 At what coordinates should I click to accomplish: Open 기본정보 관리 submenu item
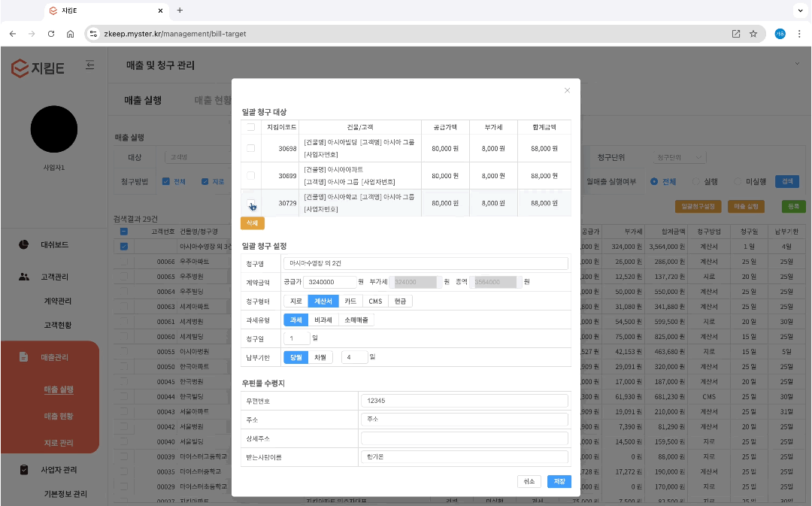point(65,493)
